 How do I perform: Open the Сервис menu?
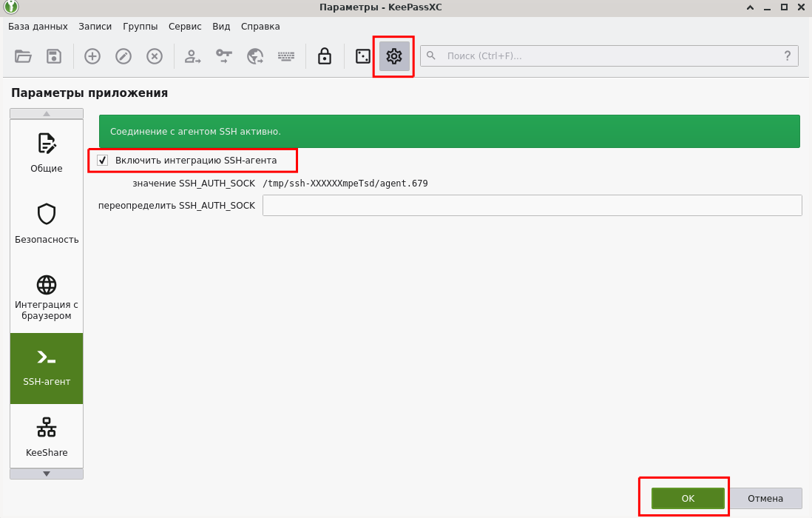pyautogui.click(x=185, y=26)
